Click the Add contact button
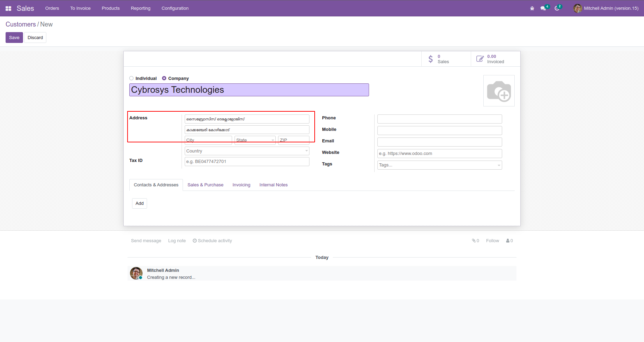The image size is (644, 342). (139, 203)
